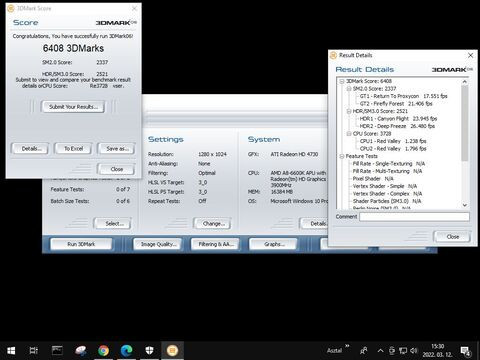Image resolution: width=480 pixels, height=360 pixels.
Task: Open Windows Security shield icon
Action: coord(149,350)
